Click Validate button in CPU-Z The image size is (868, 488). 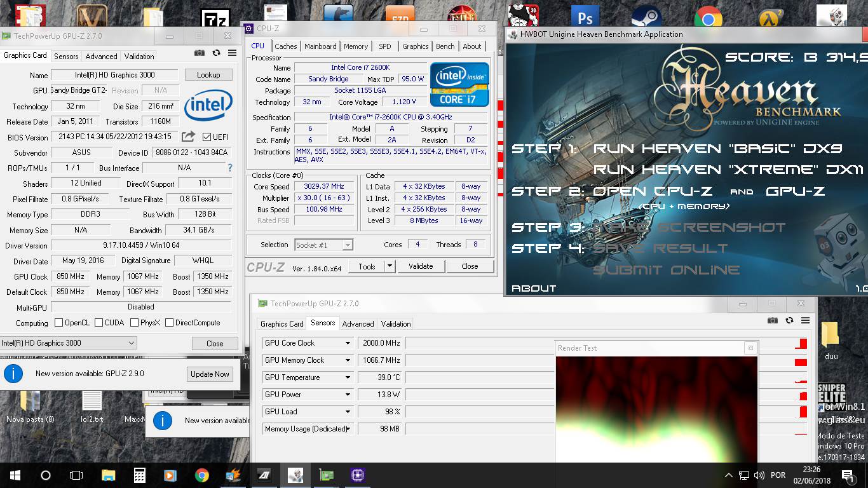[421, 266]
